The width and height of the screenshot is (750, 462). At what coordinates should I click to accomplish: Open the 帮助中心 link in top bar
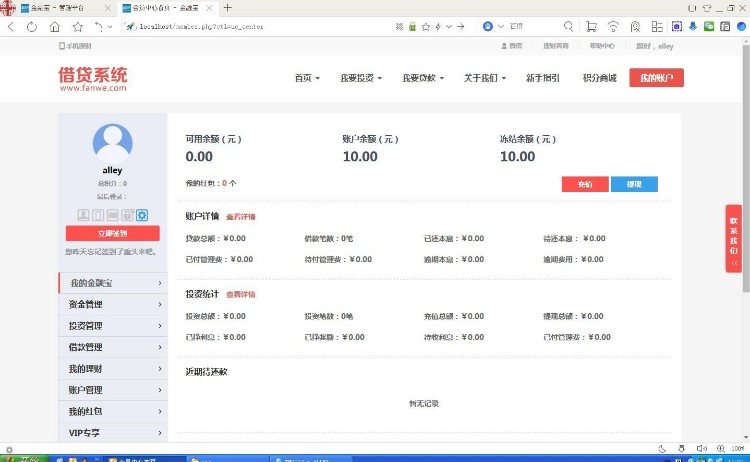click(x=602, y=46)
